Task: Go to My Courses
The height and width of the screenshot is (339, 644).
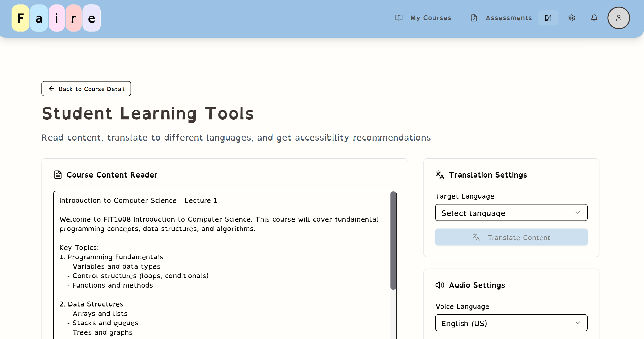Action: tap(431, 18)
